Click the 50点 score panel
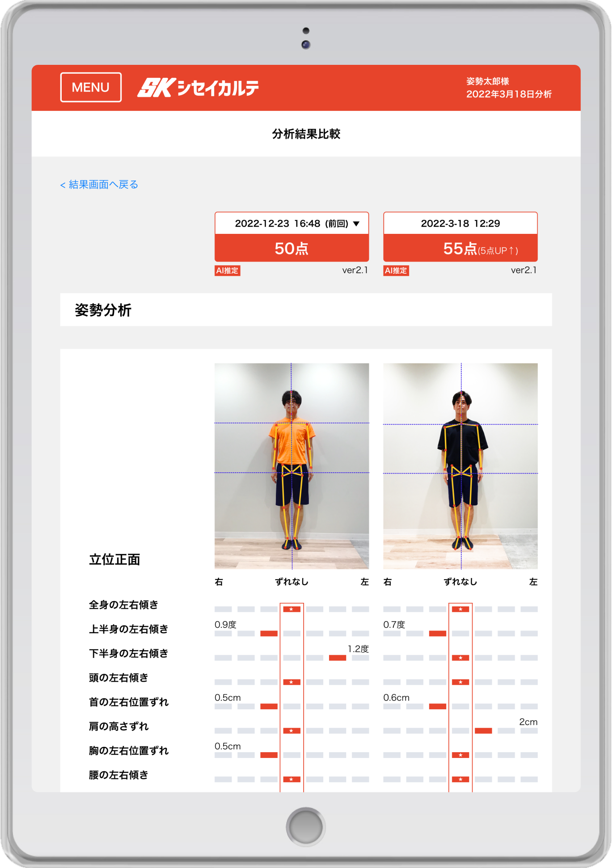 click(292, 248)
